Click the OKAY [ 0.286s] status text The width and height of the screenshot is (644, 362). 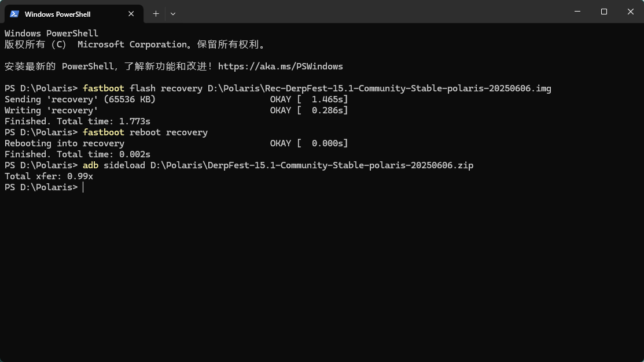[x=309, y=110]
